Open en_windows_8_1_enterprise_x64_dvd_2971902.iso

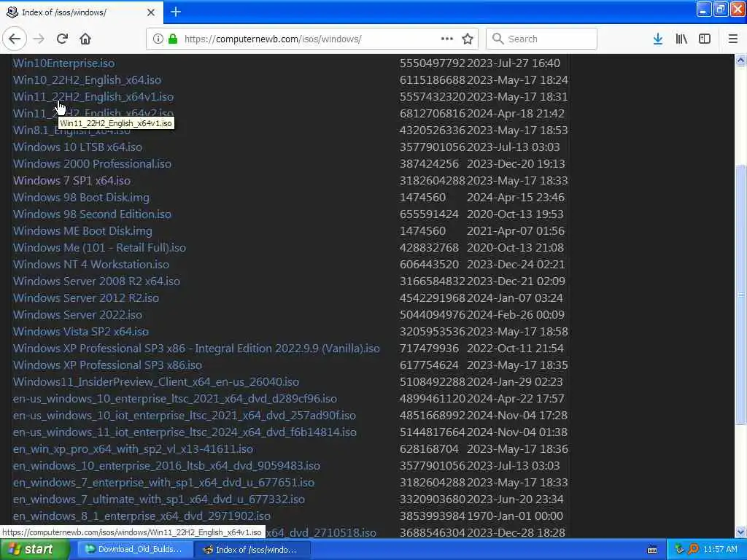142,516
